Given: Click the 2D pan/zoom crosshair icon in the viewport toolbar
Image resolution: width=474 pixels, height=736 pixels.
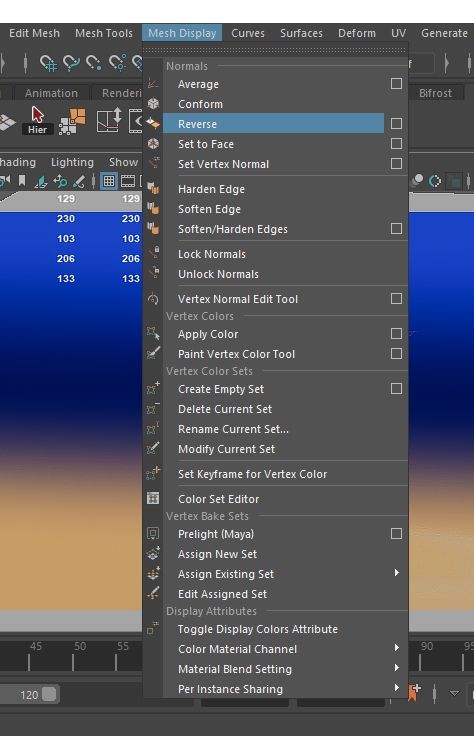Looking at the screenshot, I should (60, 181).
